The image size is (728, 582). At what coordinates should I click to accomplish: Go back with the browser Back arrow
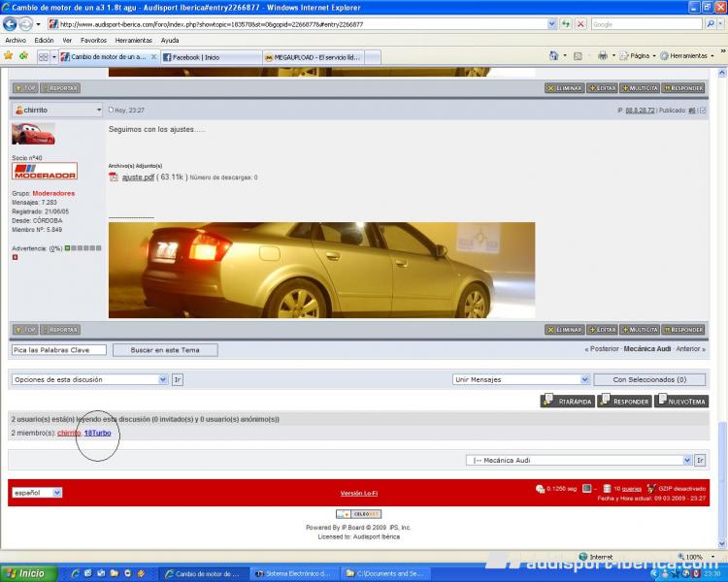click(10, 23)
